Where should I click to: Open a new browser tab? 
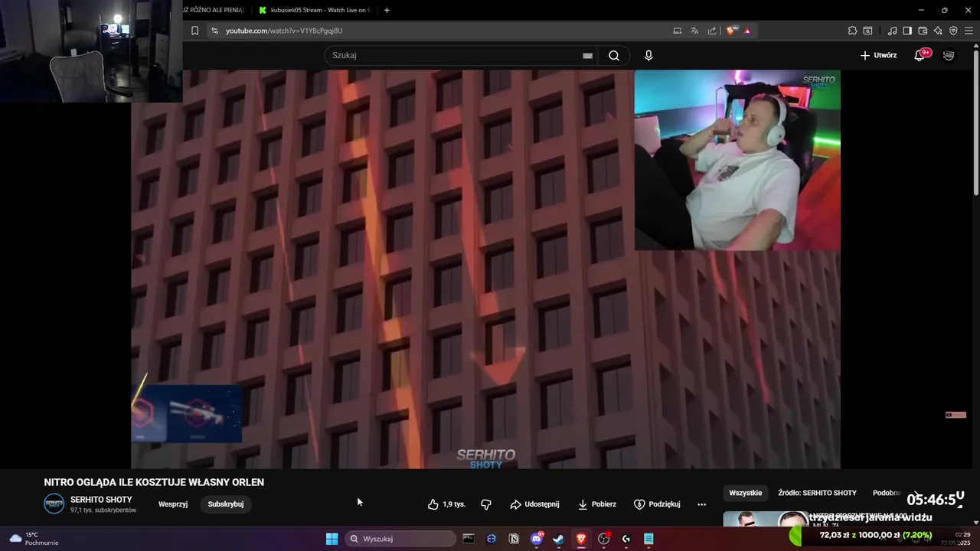click(x=387, y=10)
